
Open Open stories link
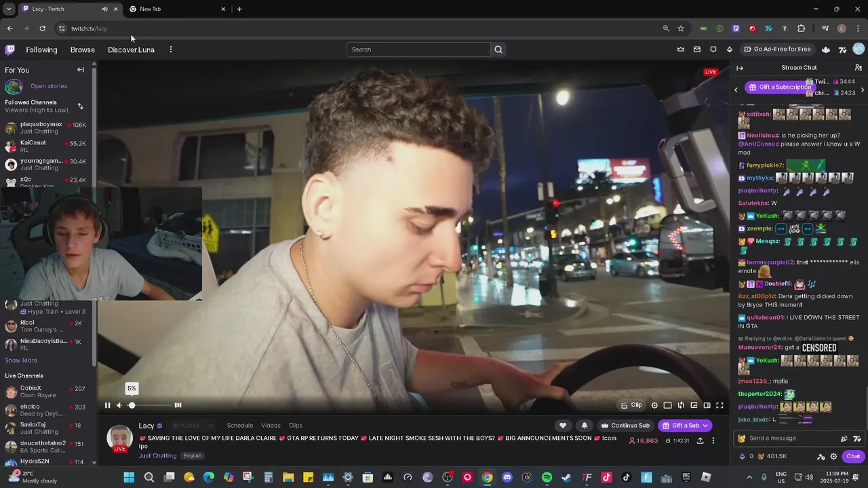pos(49,86)
